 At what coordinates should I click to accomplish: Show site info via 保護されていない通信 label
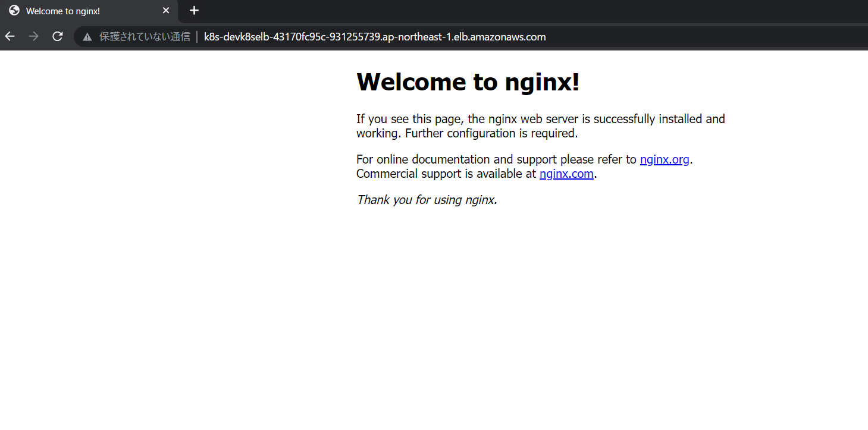tap(144, 37)
